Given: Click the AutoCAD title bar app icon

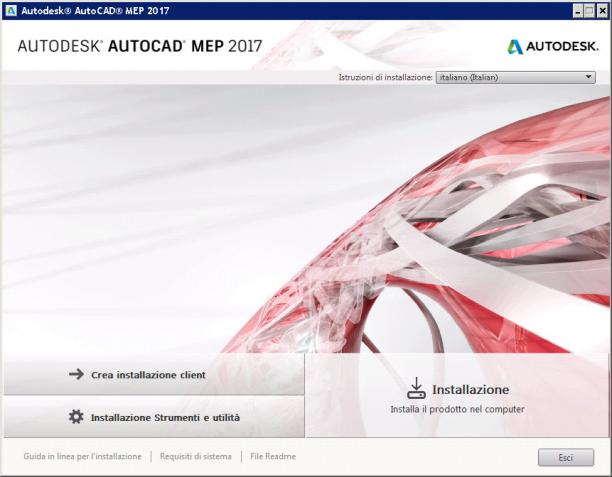Looking at the screenshot, I should [x=11, y=11].
